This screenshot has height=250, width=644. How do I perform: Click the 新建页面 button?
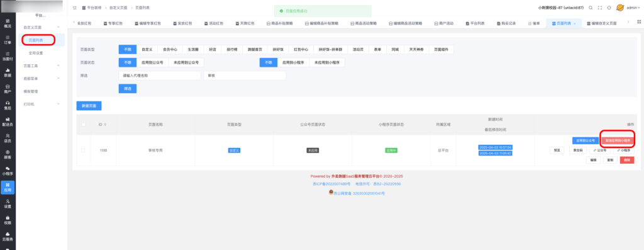[89, 106]
